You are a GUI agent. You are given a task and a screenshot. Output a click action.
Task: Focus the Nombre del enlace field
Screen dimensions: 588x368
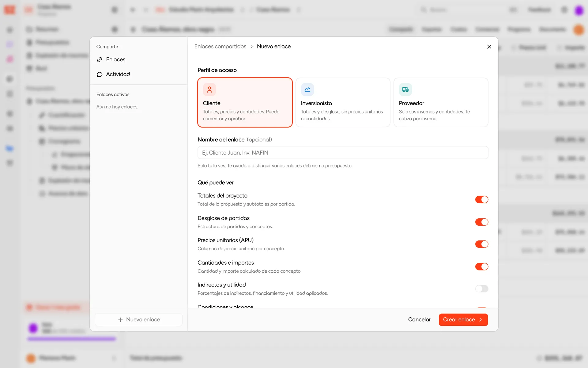point(343,153)
